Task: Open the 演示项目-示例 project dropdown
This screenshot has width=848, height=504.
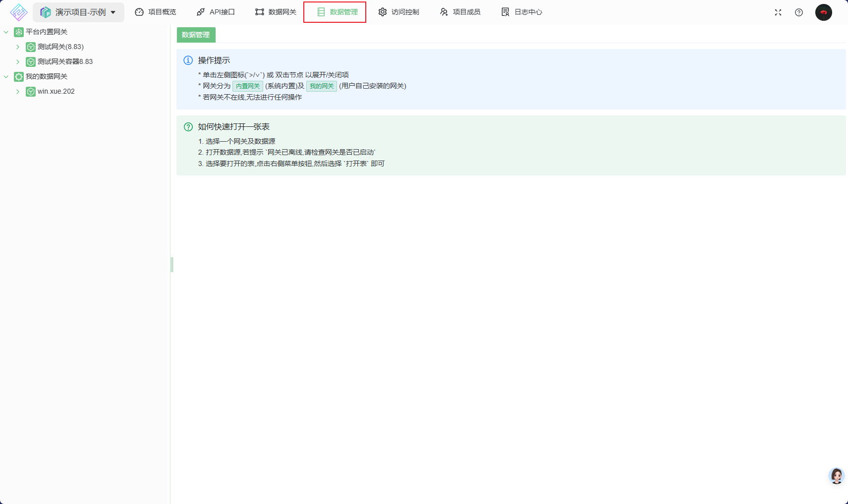Action: 78,12
